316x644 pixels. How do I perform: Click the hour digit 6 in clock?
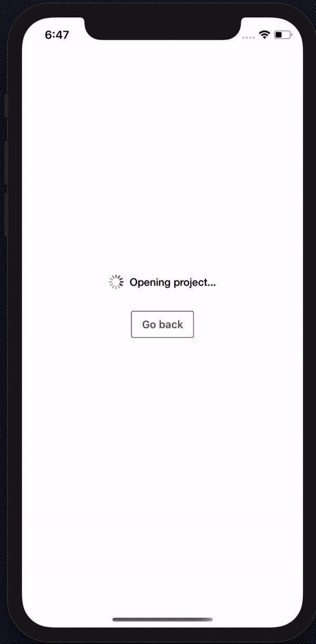tap(48, 35)
